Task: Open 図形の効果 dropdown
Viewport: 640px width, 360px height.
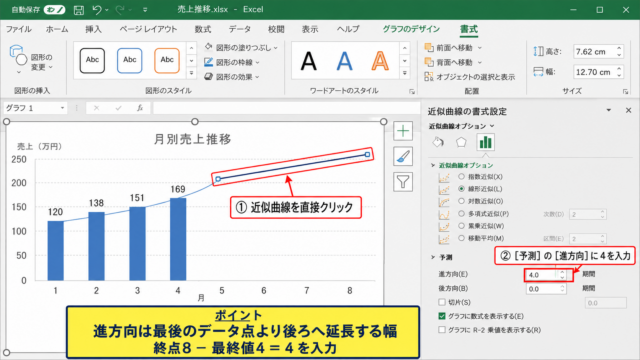Action: (232, 77)
